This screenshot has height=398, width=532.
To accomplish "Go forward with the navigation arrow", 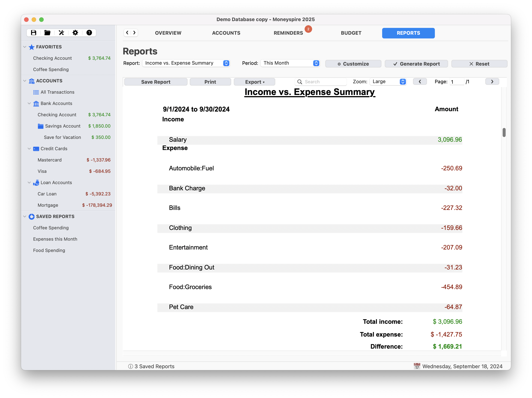I will point(134,32).
